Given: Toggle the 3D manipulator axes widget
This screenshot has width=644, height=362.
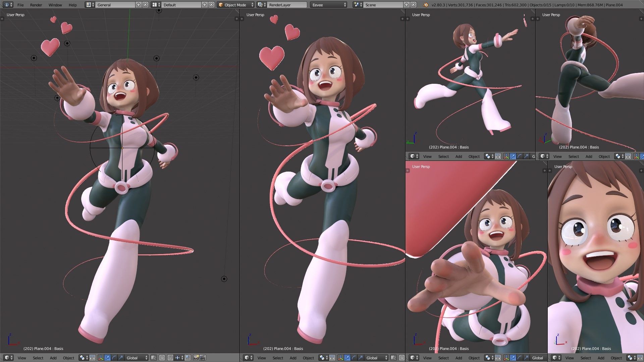Looking at the screenshot, I should point(101,358).
